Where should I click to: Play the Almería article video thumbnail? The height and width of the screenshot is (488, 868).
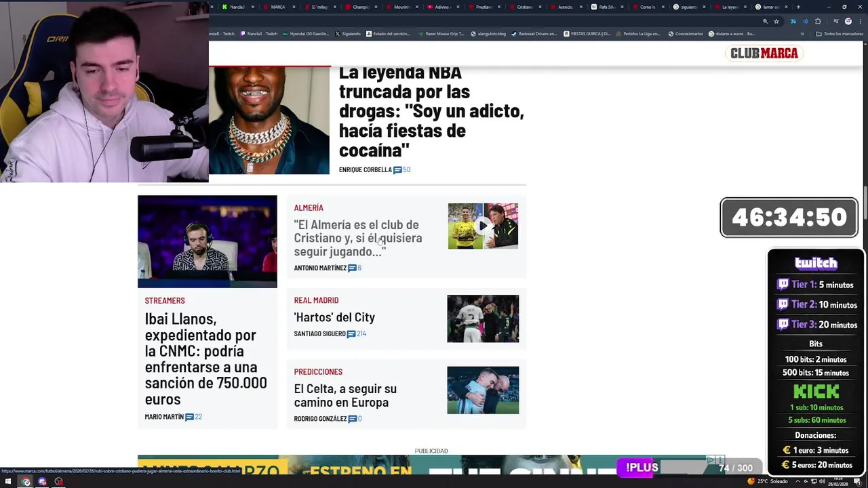tap(483, 226)
